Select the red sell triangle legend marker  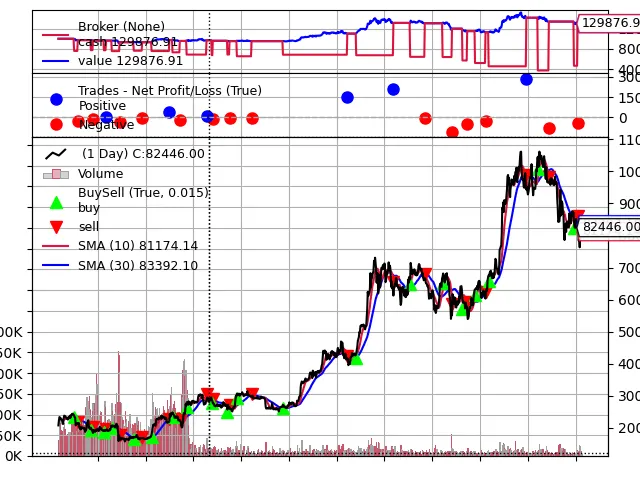pos(56,227)
